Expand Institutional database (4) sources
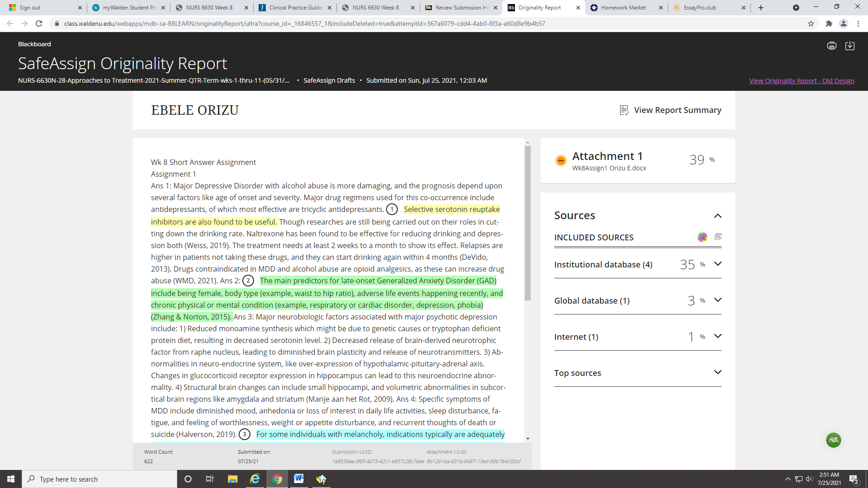The height and width of the screenshot is (488, 868). (718, 264)
